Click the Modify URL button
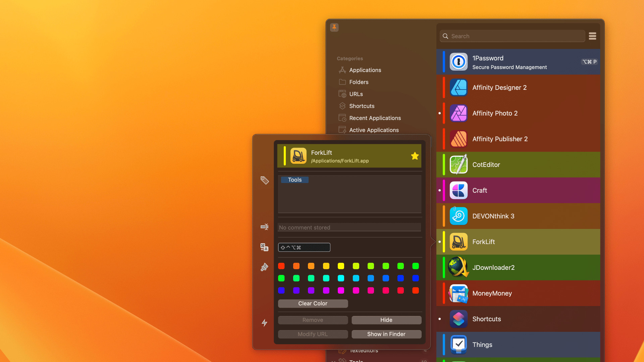This screenshot has width=644, height=362. (x=313, y=334)
